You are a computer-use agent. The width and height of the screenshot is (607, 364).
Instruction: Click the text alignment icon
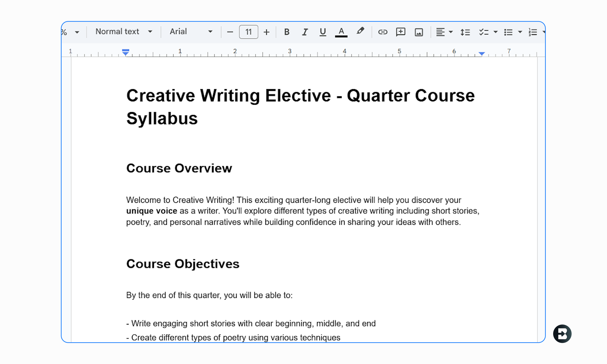point(440,32)
